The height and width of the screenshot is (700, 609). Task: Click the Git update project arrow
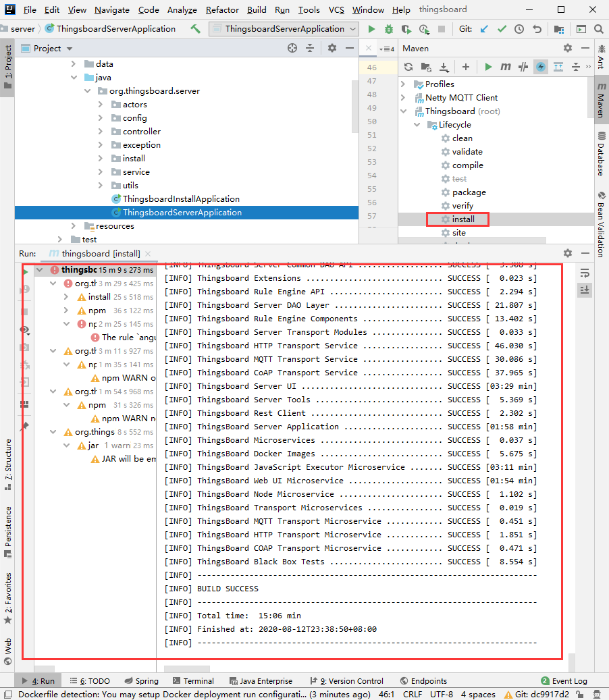[x=484, y=29]
